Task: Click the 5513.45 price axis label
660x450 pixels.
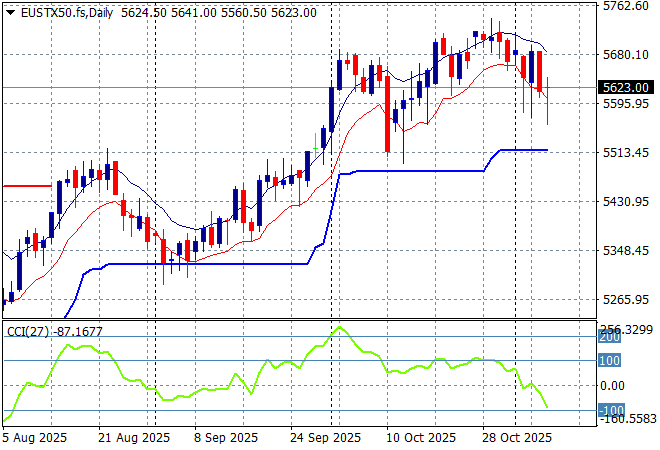Action: (x=626, y=153)
